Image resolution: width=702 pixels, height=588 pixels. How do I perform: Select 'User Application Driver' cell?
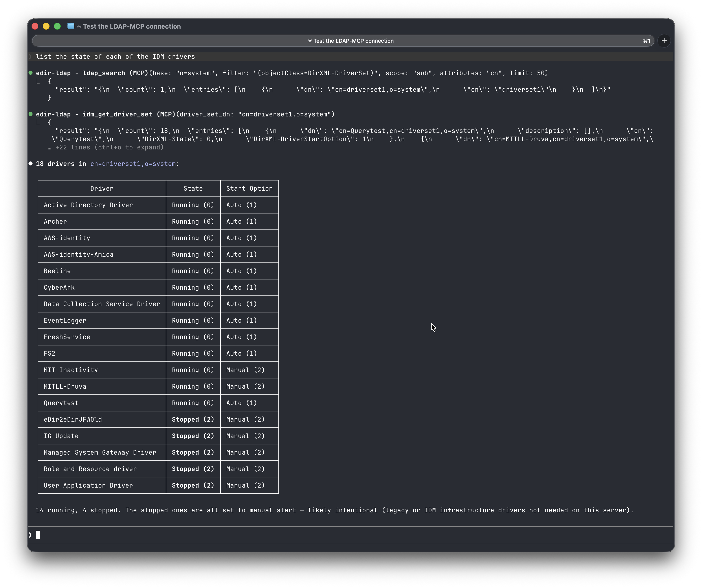pyautogui.click(x=102, y=485)
